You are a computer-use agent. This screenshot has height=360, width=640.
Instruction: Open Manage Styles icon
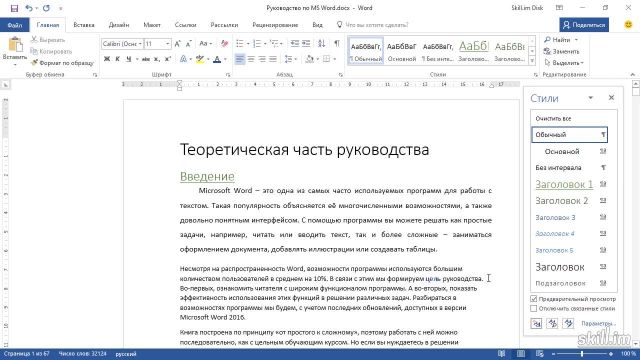coord(568,324)
